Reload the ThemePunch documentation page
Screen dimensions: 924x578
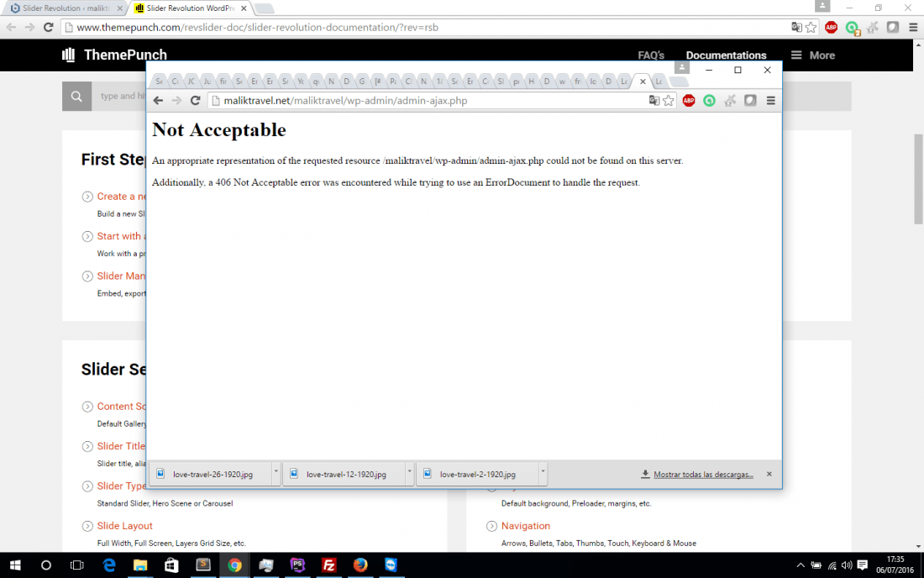tap(49, 27)
